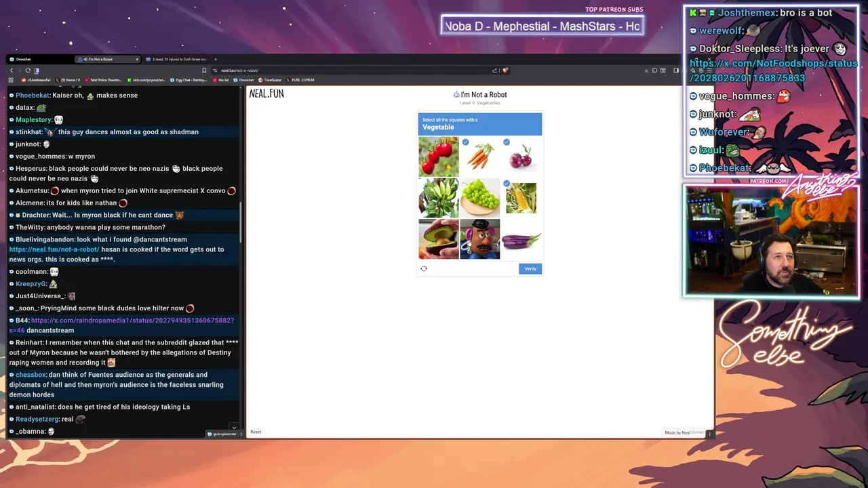Click the Reset link at page bottom
This screenshot has height=488, width=868.
[x=256, y=432]
